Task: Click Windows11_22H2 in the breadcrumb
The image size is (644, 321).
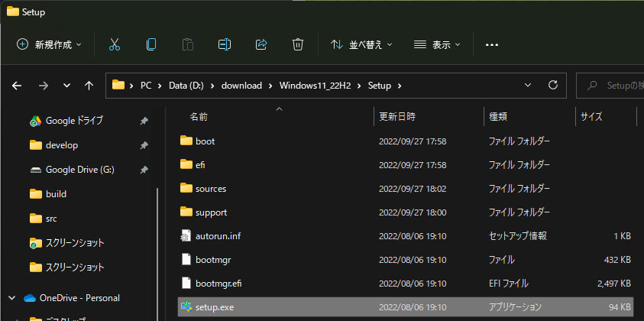Action: pos(315,86)
